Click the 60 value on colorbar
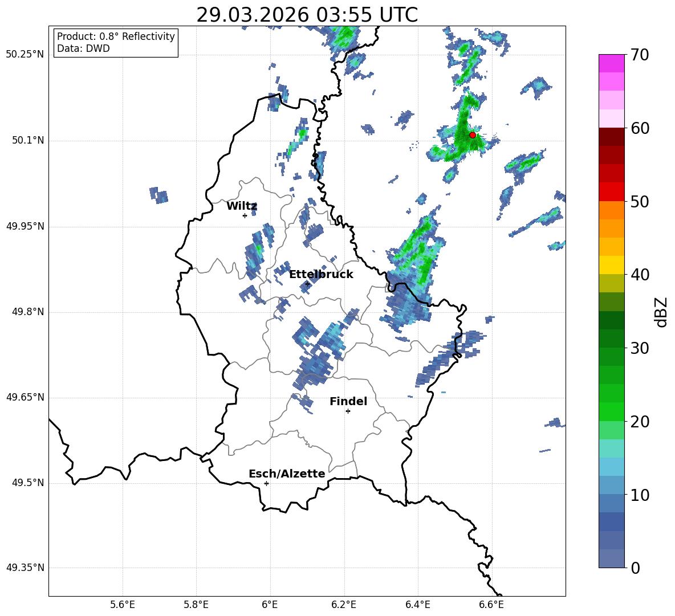The image size is (675, 616). [640, 128]
